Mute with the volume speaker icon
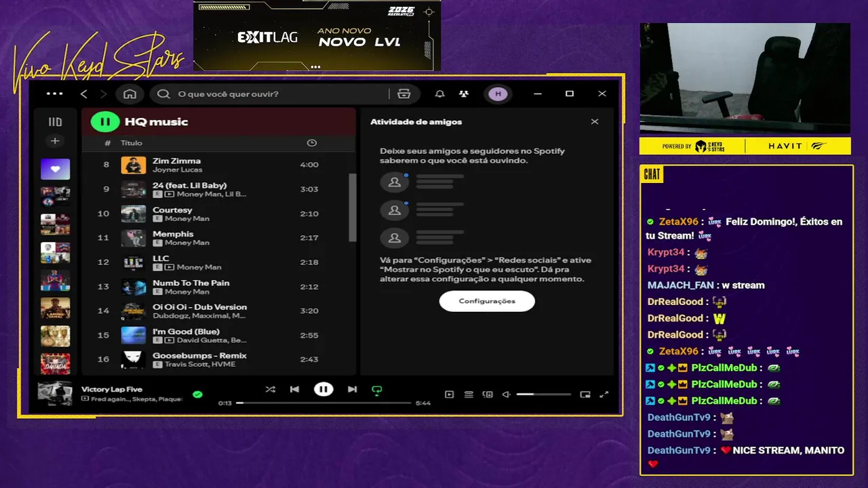This screenshot has height=488, width=868. [x=506, y=394]
